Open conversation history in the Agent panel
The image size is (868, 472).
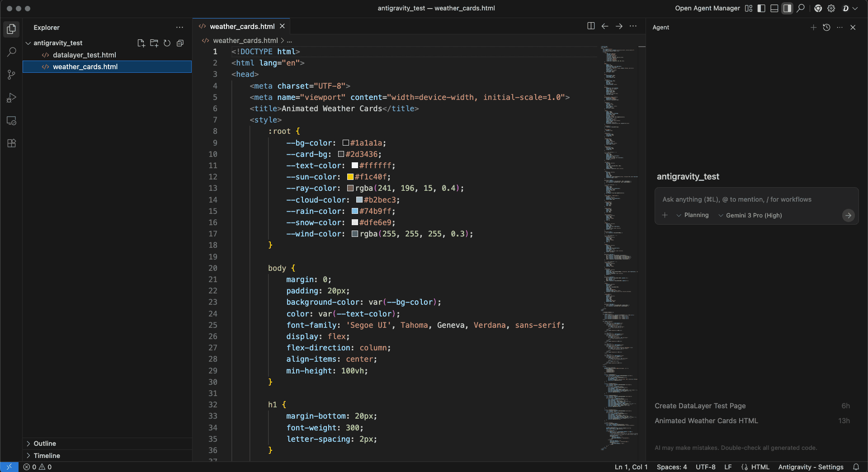coord(827,28)
